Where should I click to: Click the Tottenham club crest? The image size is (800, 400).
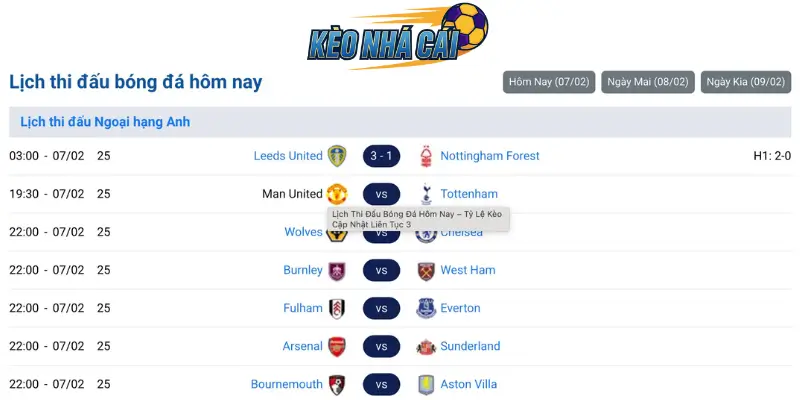[426, 194]
